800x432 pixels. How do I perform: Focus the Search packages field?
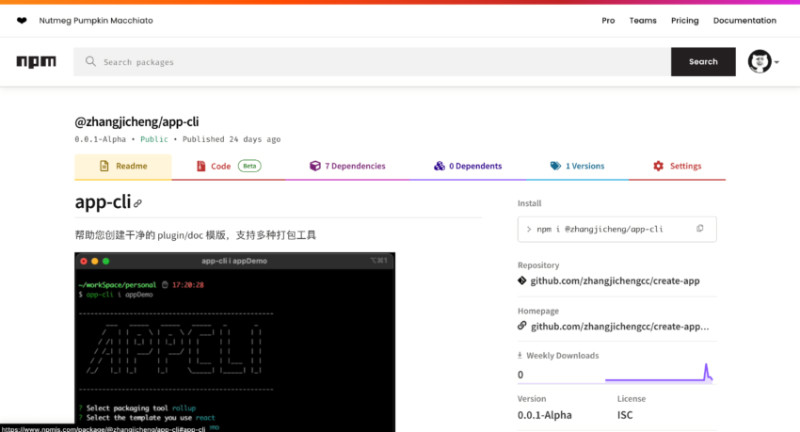point(372,62)
